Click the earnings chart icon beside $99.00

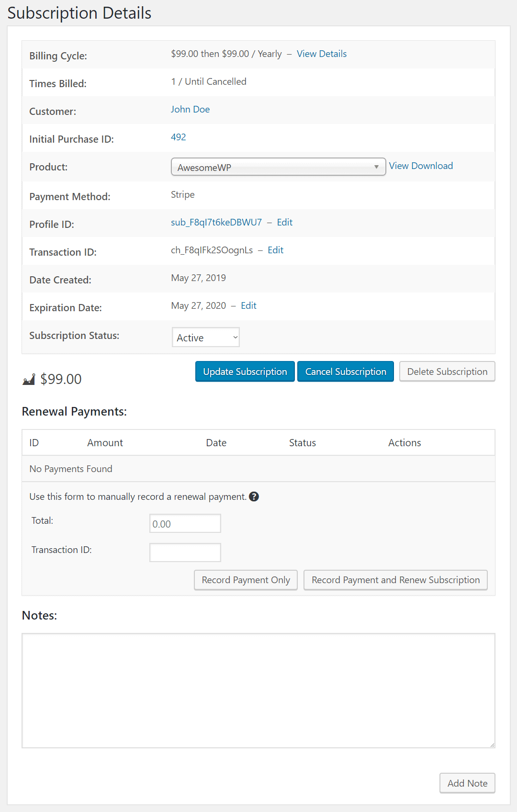coord(29,380)
